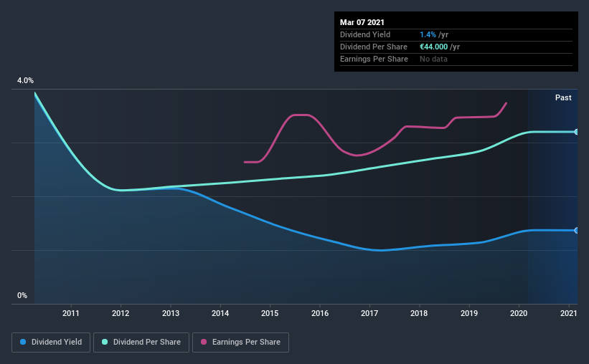This screenshot has width=589, height=364.
Task: Toggle the Dividend Yield legend button
Action: pyautogui.click(x=51, y=343)
